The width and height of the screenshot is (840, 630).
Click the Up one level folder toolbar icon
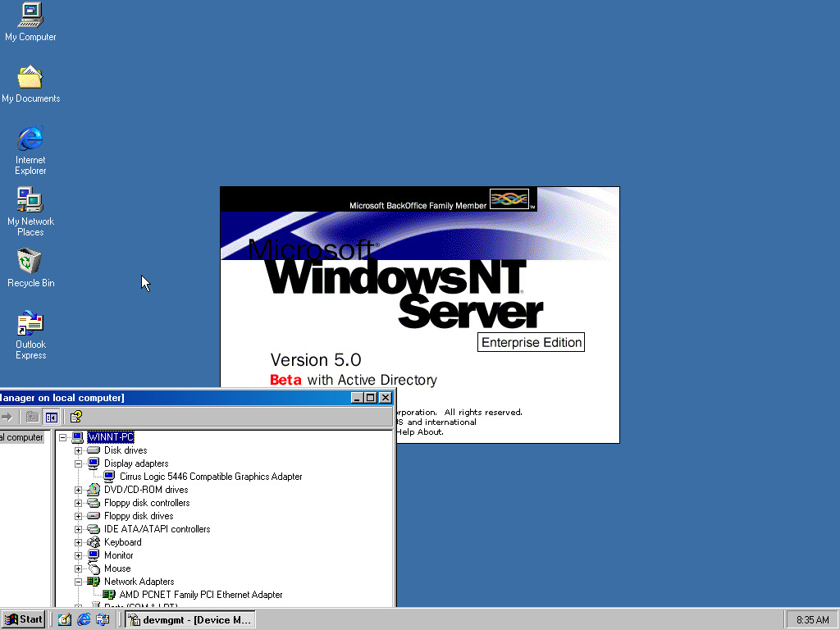pos(33,417)
